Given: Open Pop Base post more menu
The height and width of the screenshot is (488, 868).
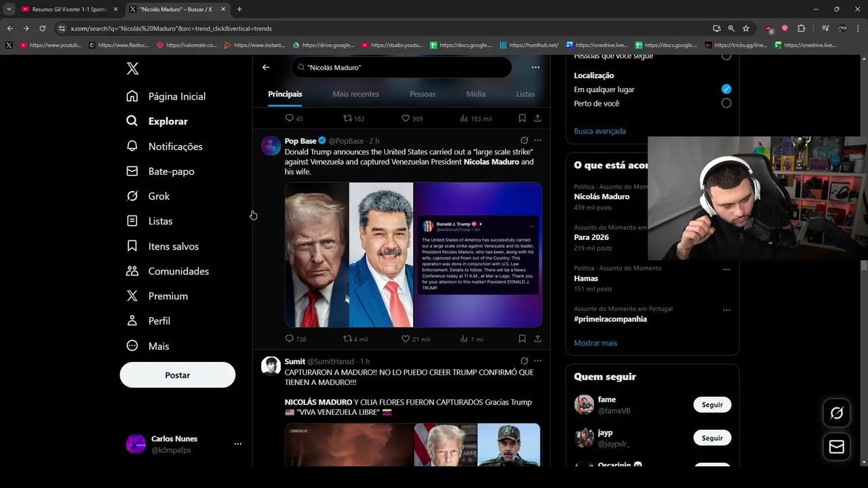Looking at the screenshot, I should pyautogui.click(x=538, y=140).
